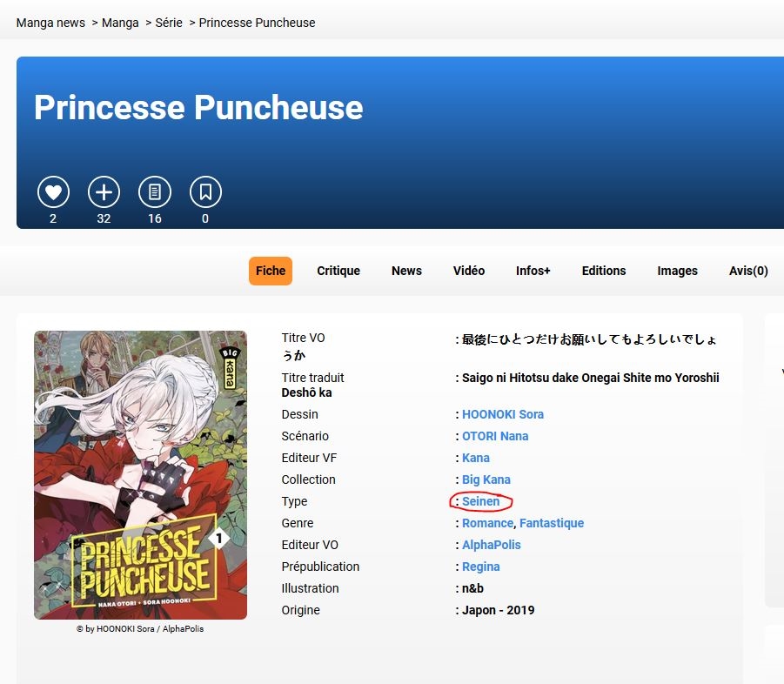The height and width of the screenshot is (684, 784).
Task: Select the Infos+ tab
Action: (x=533, y=271)
